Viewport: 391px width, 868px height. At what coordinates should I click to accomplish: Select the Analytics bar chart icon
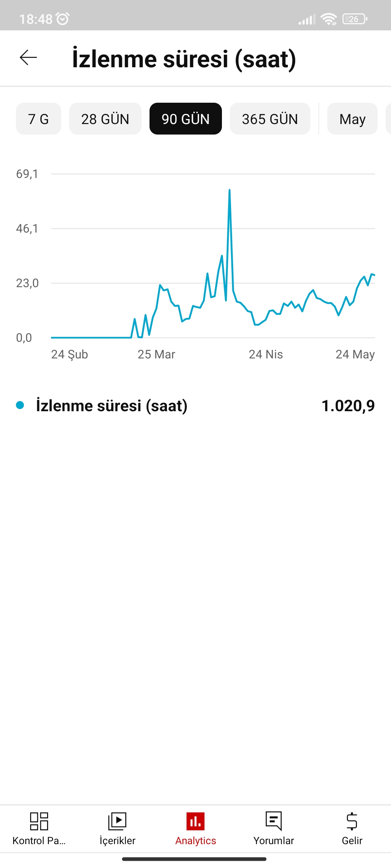(195, 821)
